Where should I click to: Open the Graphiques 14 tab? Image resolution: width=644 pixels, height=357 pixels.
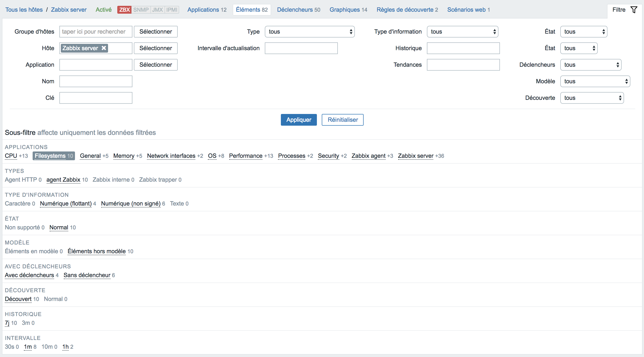[348, 10]
